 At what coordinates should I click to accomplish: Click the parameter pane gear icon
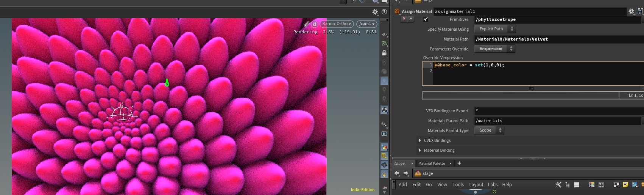[x=631, y=11]
